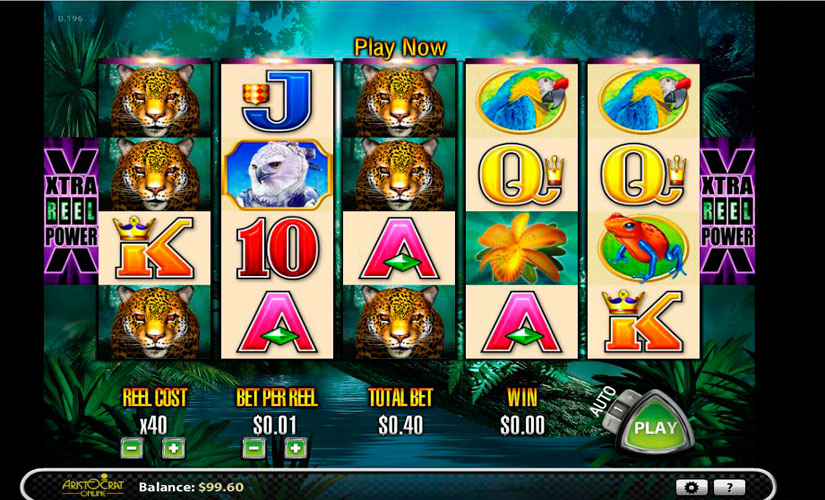The width and height of the screenshot is (825, 500).
Task: Click the parrot symbol atop reel four
Action: pyautogui.click(x=522, y=100)
